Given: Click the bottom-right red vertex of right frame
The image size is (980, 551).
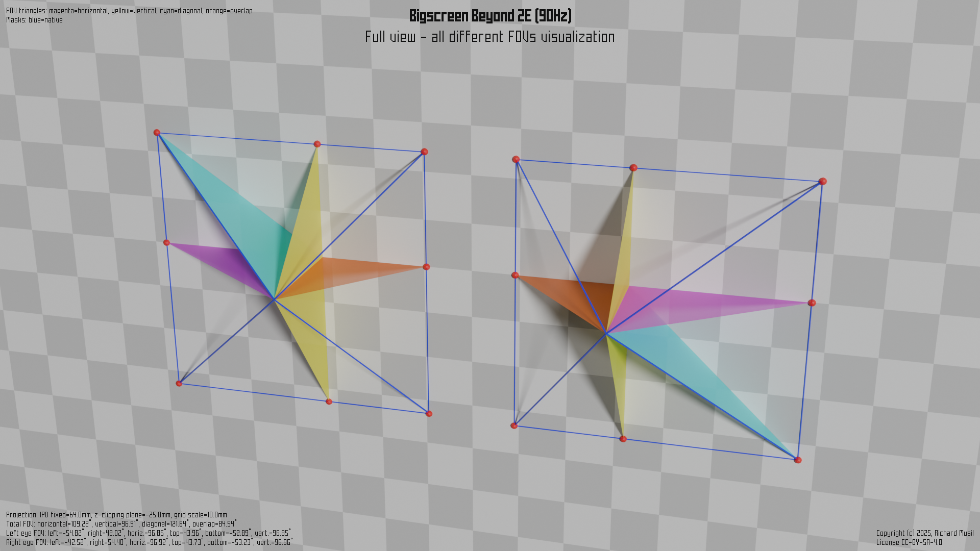Looking at the screenshot, I should [798, 460].
